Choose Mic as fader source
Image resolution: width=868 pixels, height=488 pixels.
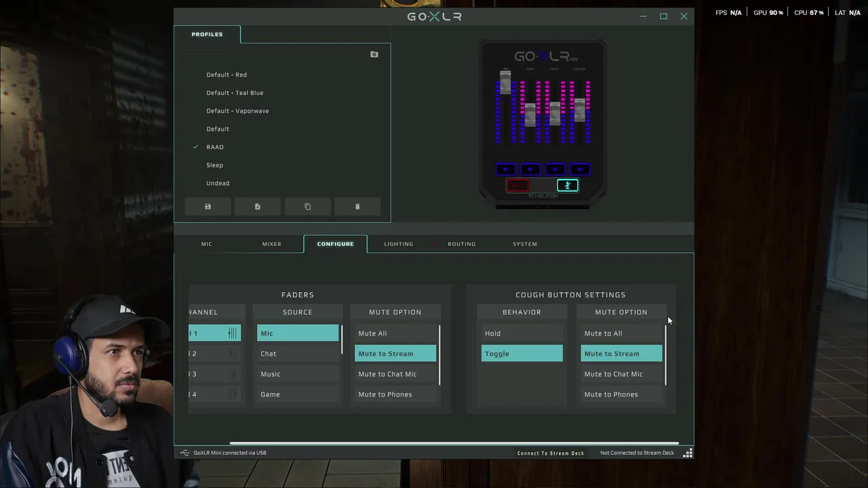coord(298,333)
